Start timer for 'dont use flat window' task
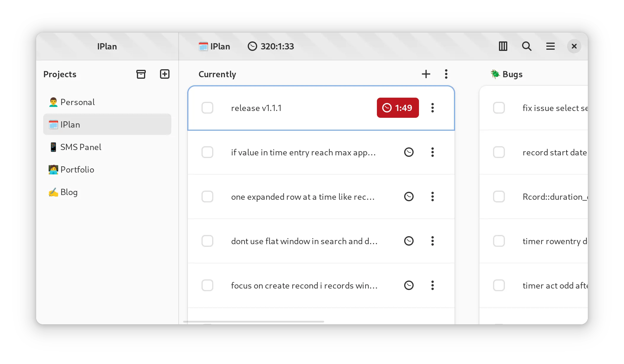 tap(409, 241)
